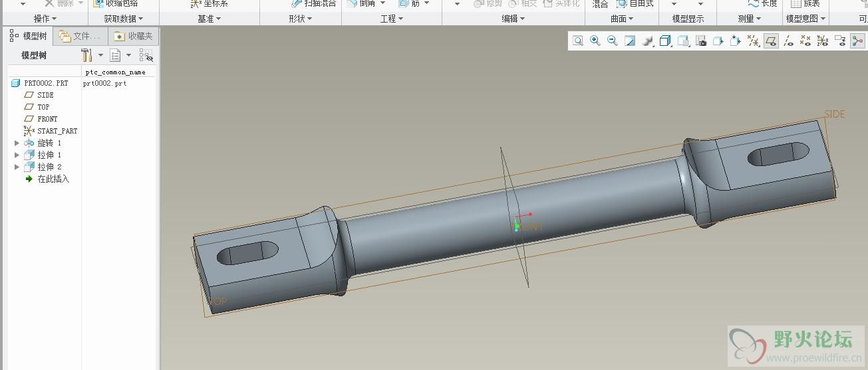Click the 收缩包络 shrinkwrap button
868x370 pixels.
click(x=116, y=3)
